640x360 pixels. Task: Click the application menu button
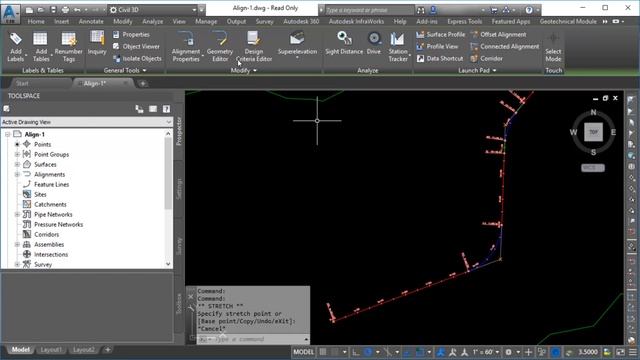click(10, 13)
